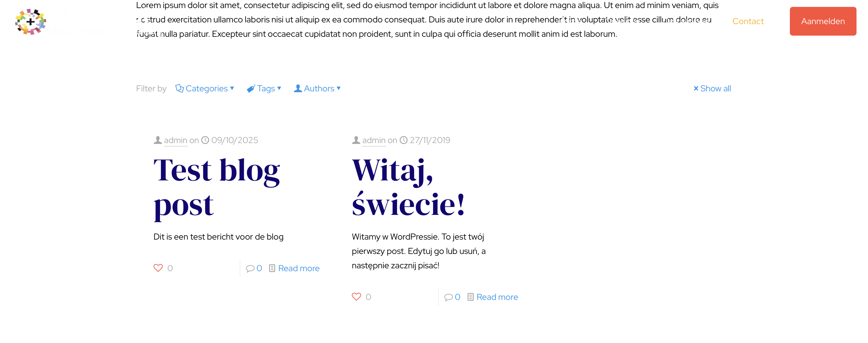Click Show all to reset filters
Viewport: 868px width, 343px height.
click(x=712, y=88)
